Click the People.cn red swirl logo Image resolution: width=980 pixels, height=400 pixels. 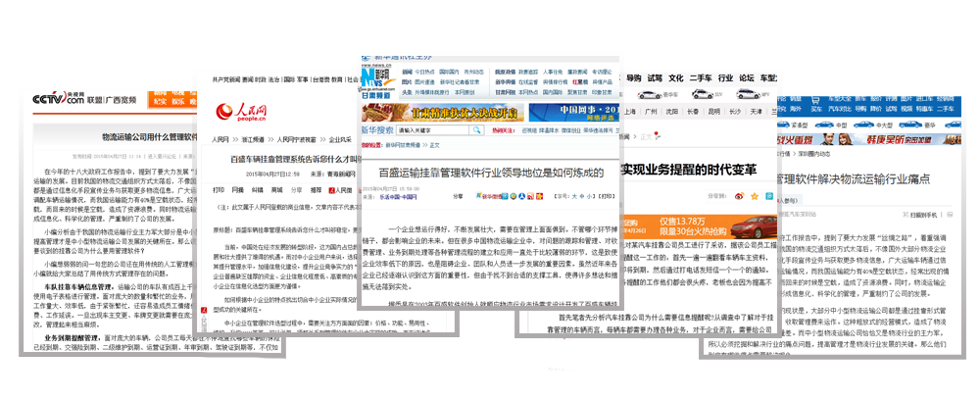(x=225, y=111)
